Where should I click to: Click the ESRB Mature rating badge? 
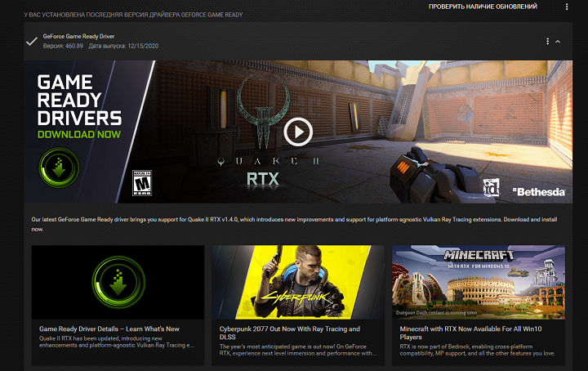142,184
